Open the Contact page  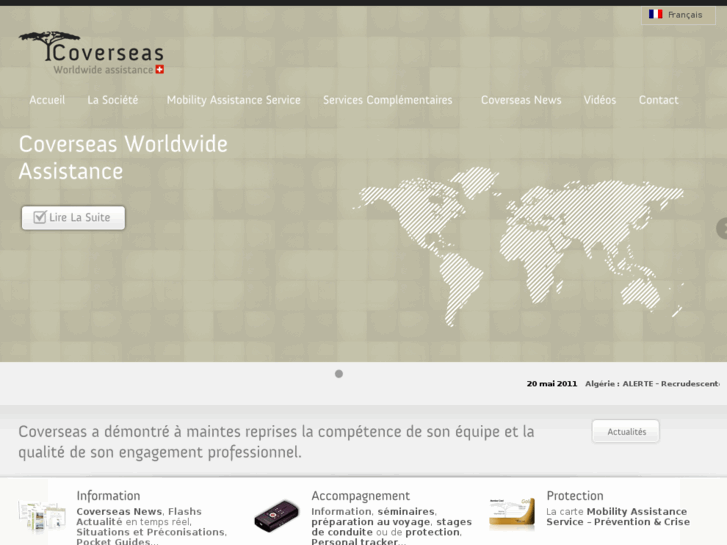(658, 100)
